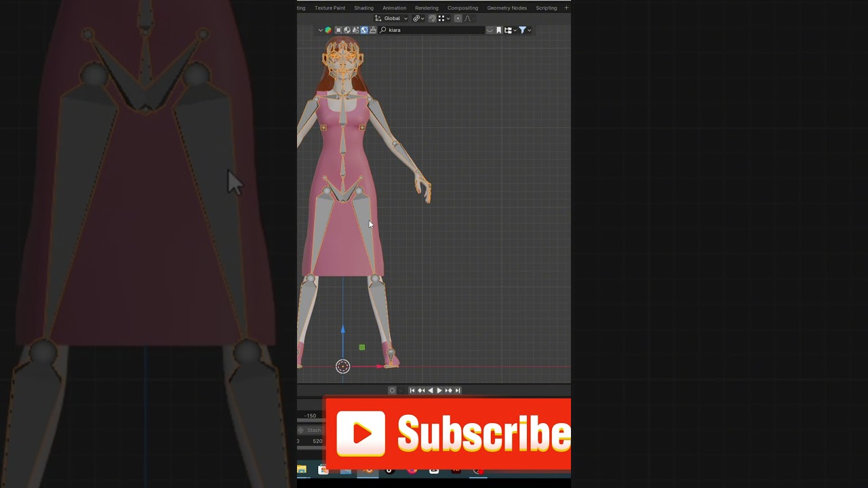Viewport: 868px width, 488px height.
Task: Click the -150 value field
Action: [311, 415]
